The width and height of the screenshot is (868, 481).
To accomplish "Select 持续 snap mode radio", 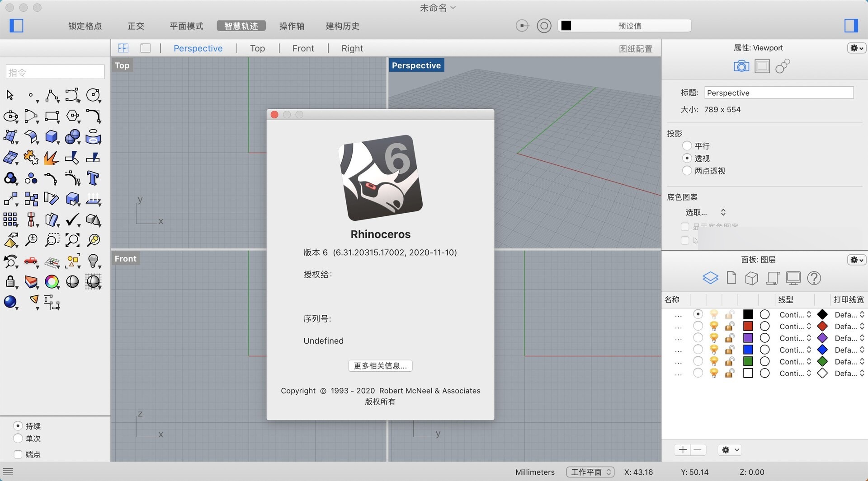I will click(18, 426).
